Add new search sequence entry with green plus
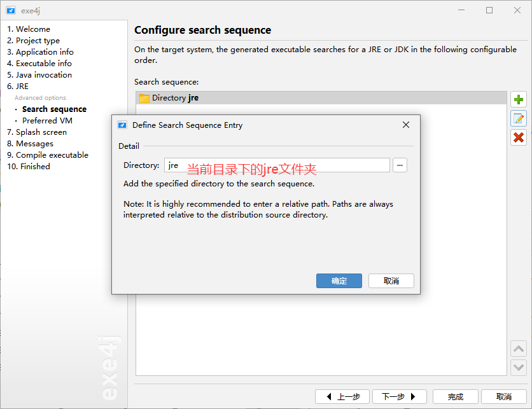Image resolution: width=532 pixels, height=409 pixels. [x=519, y=99]
